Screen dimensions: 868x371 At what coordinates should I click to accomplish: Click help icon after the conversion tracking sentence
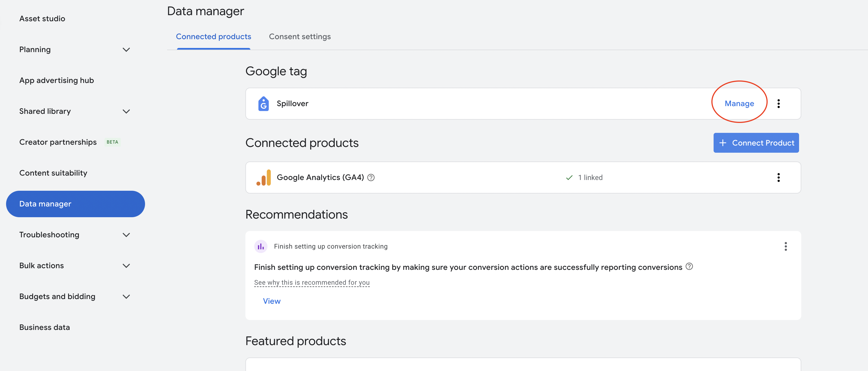click(x=689, y=267)
